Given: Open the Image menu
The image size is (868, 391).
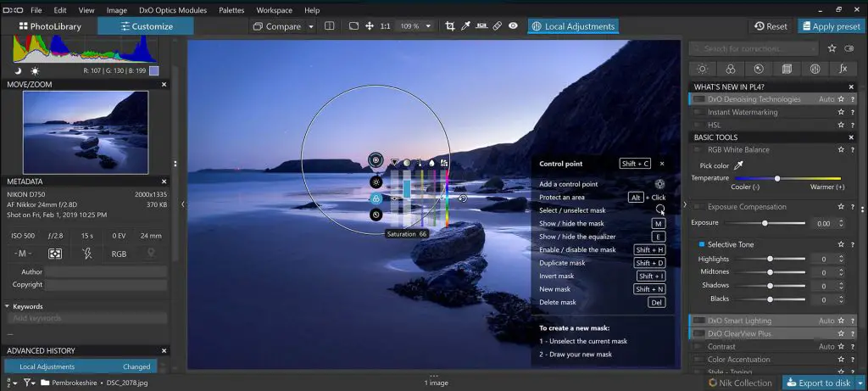Looking at the screenshot, I should tap(116, 10).
